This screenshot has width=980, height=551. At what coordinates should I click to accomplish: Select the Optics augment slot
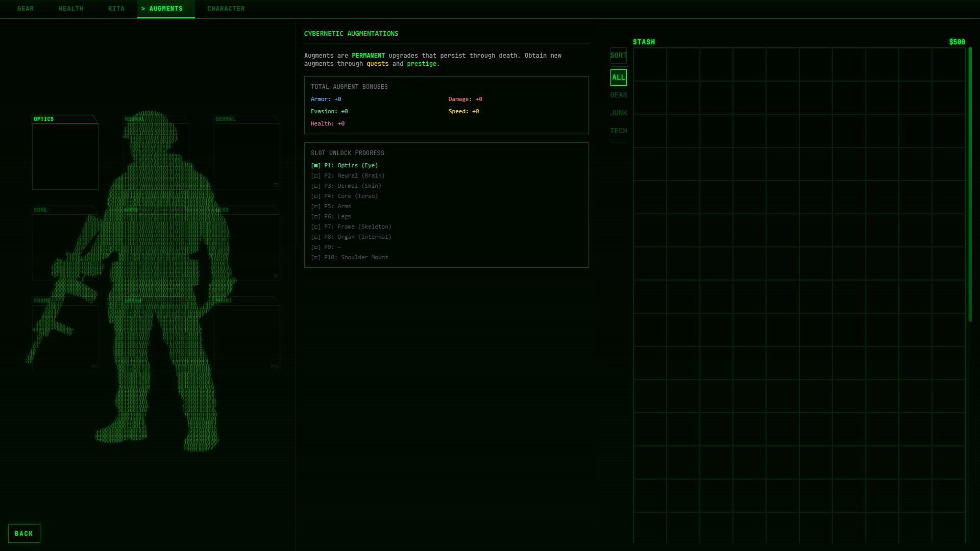(x=65, y=153)
